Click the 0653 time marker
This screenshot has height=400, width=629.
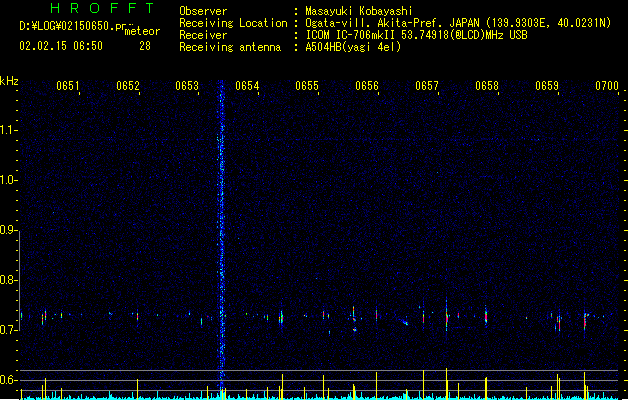187,86
